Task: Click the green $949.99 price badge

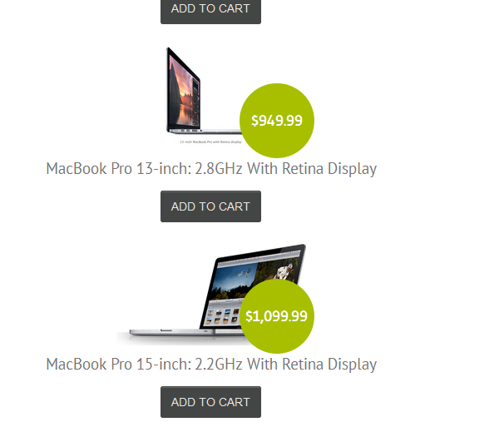Action: click(x=277, y=121)
